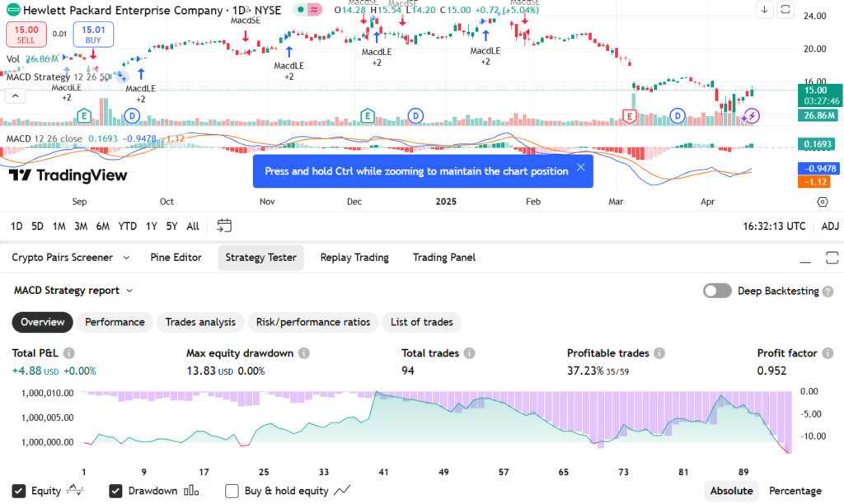Click the earnings E marker near December

368,115
